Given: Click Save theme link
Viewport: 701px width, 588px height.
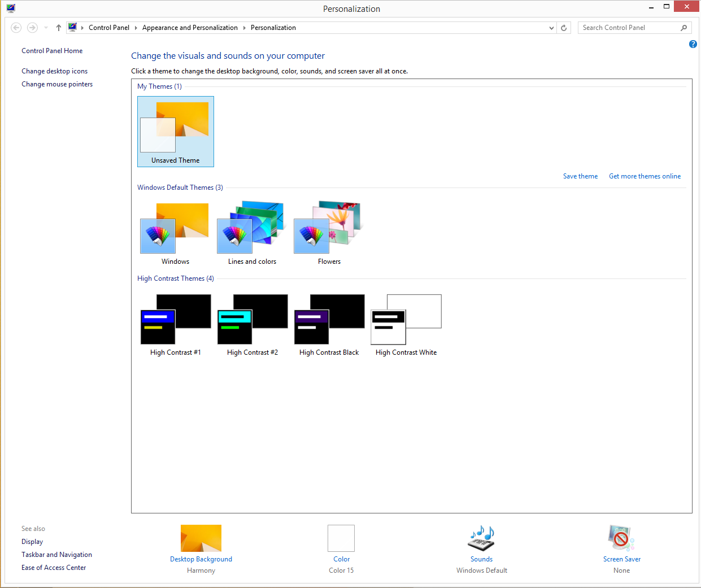Looking at the screenshot, I should point(580,176).
